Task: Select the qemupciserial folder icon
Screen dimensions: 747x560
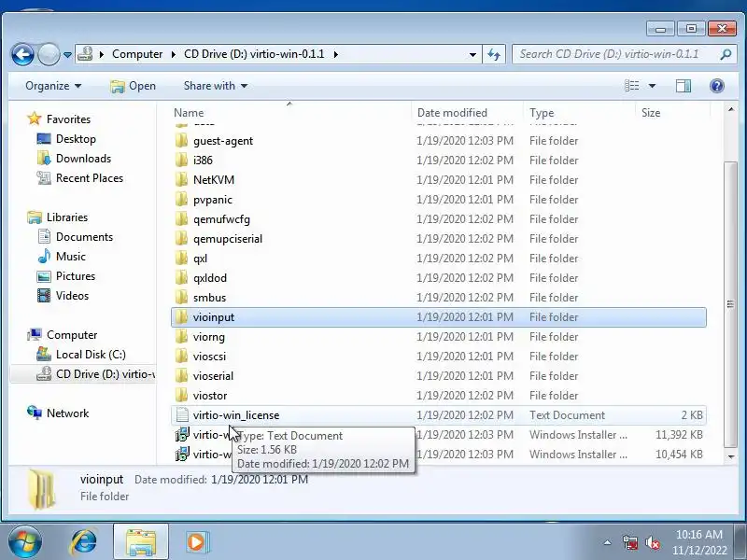Action: pyautogui.click(x=181, y=239)
